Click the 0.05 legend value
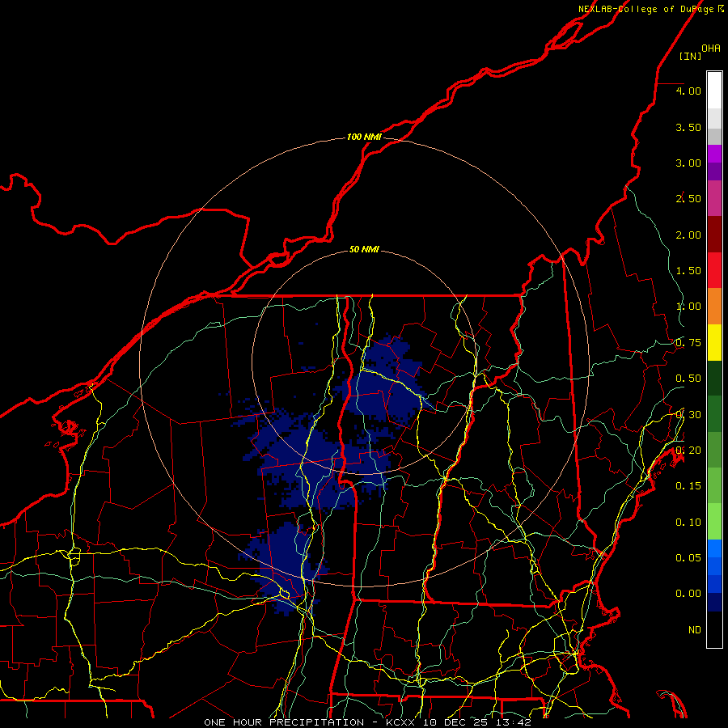 click(688, 557)
